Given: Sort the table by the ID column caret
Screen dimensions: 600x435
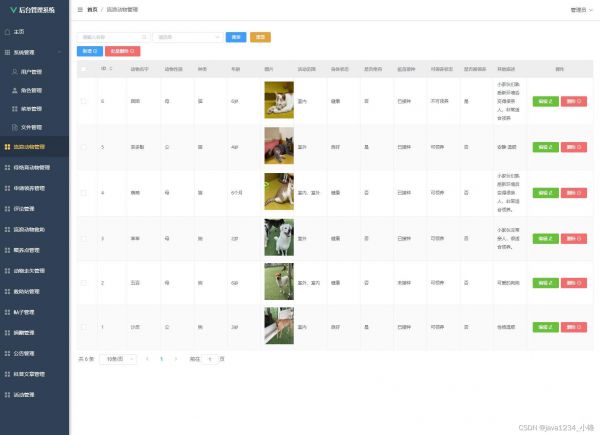Looking at the screenshot, I should tap(111, 69).
